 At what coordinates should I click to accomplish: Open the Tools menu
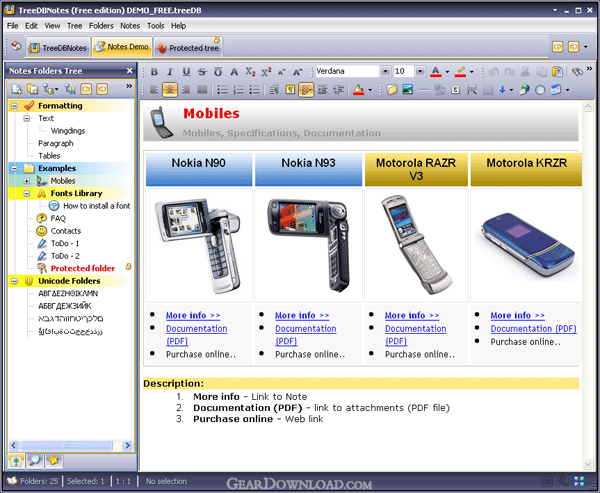155,26
